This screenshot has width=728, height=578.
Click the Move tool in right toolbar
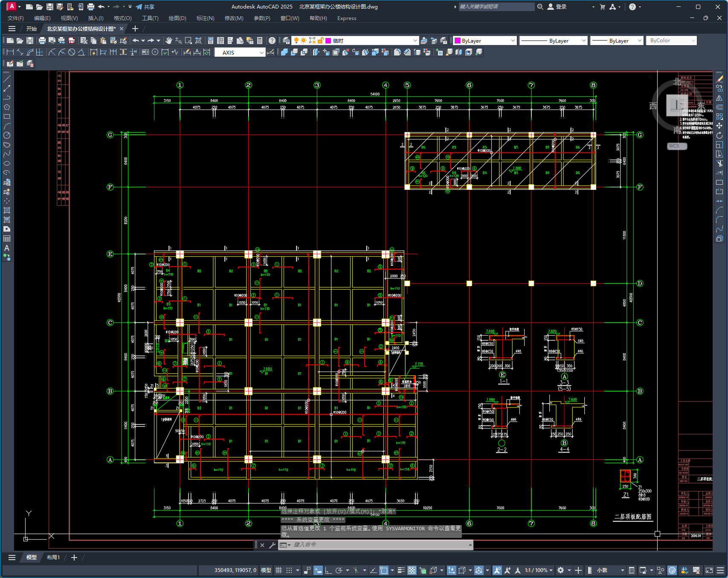coord(719,126)
